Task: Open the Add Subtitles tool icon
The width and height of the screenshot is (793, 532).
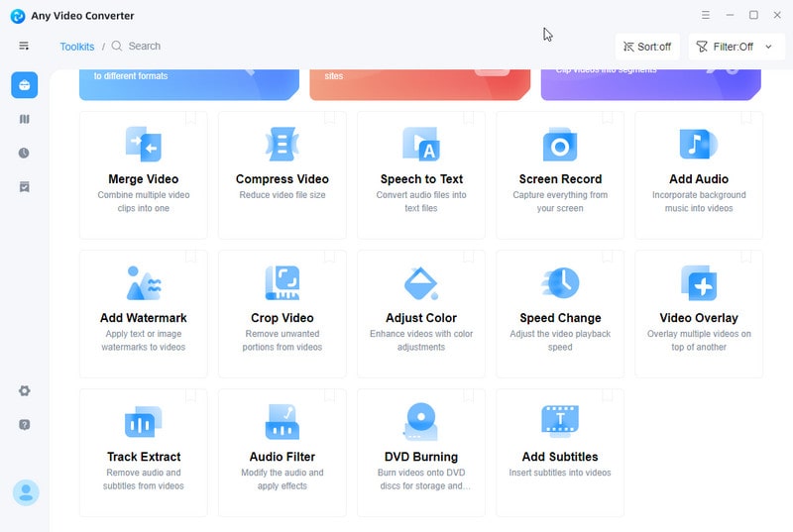Action: coord(560,421)
